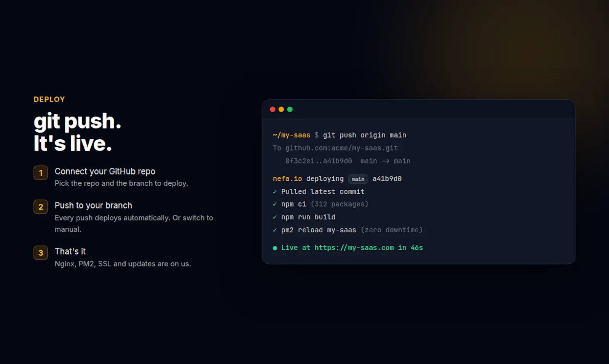Click the "Pulled latest commit" text
The height and width of the screenshot is (364, 609).
323,192
